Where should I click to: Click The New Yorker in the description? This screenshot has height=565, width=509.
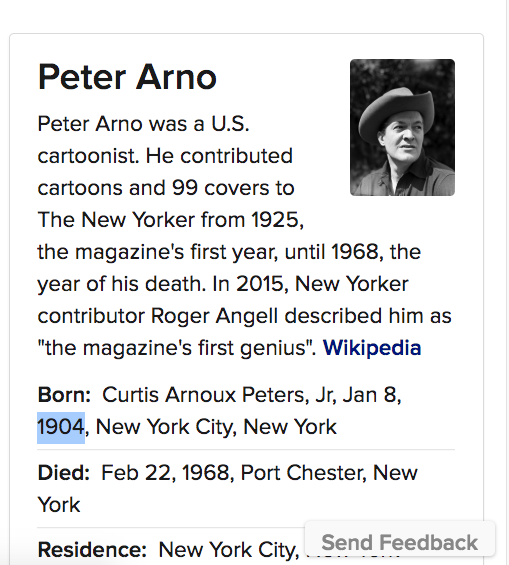116,220
